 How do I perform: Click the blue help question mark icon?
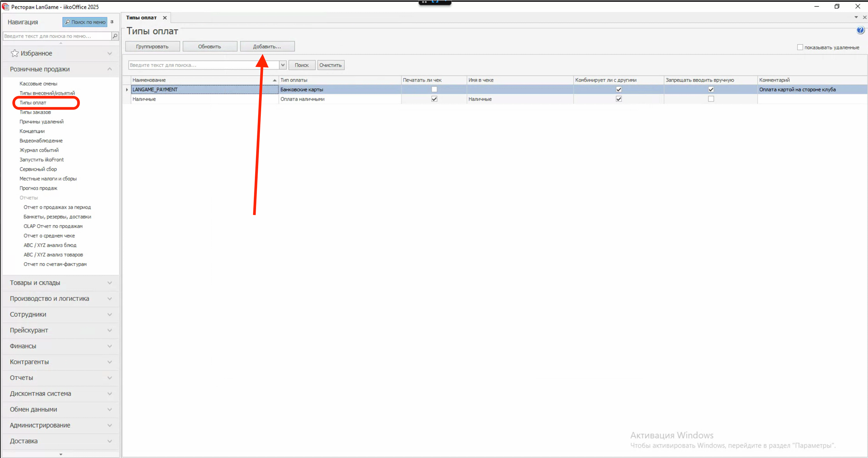pos(860,30)
